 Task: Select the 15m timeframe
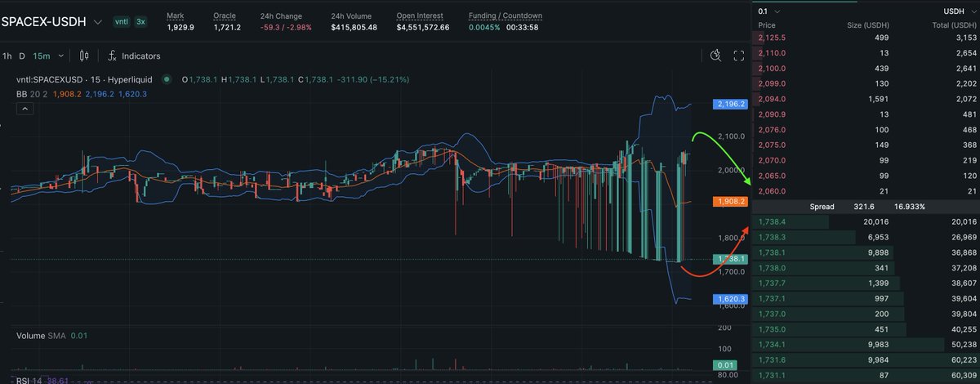[x=42, y=56]
